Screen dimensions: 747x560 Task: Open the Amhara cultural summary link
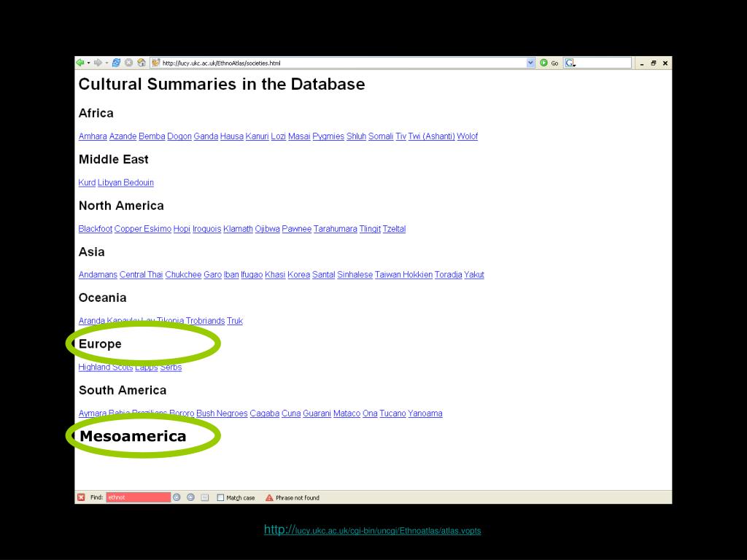click(93, 136)
